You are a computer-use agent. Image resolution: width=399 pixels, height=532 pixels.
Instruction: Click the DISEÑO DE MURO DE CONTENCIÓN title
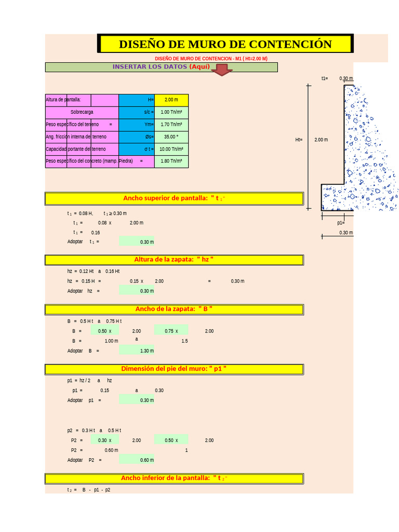[x=225, y=44]
